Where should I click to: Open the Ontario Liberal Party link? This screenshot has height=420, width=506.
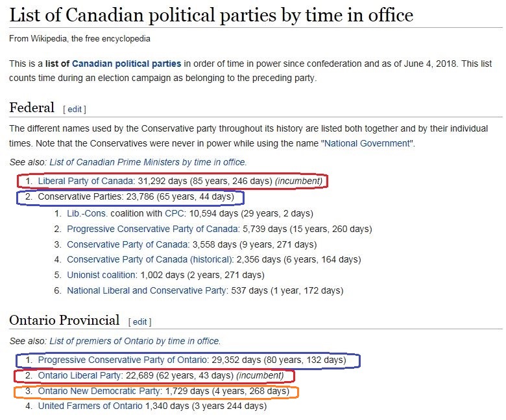[x=79, y=375]
